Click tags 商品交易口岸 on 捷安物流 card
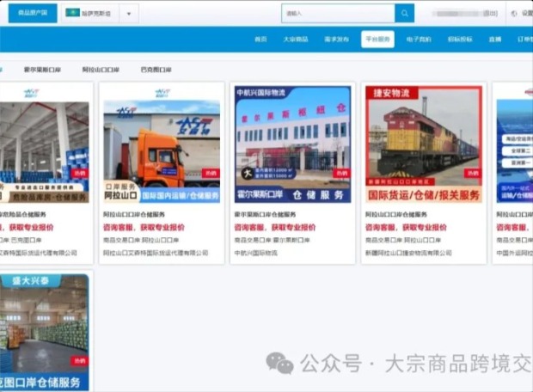The image size is (533, 392). 403,240
